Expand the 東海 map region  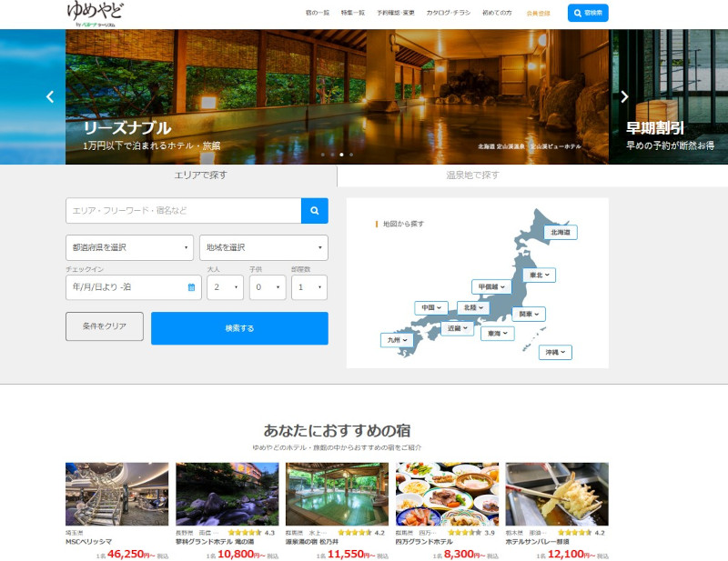coord(497,333)
